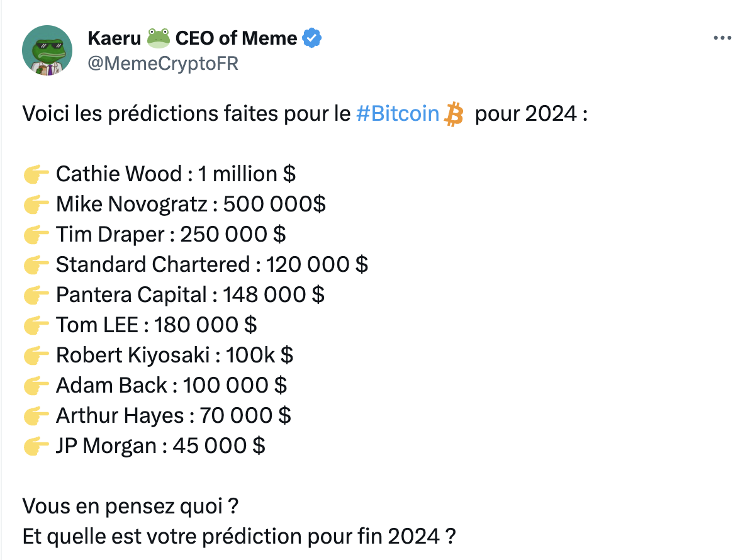Screen dimensions: 750x560
Task: Click the Pepe frog profile avatar
Action: 47,50
